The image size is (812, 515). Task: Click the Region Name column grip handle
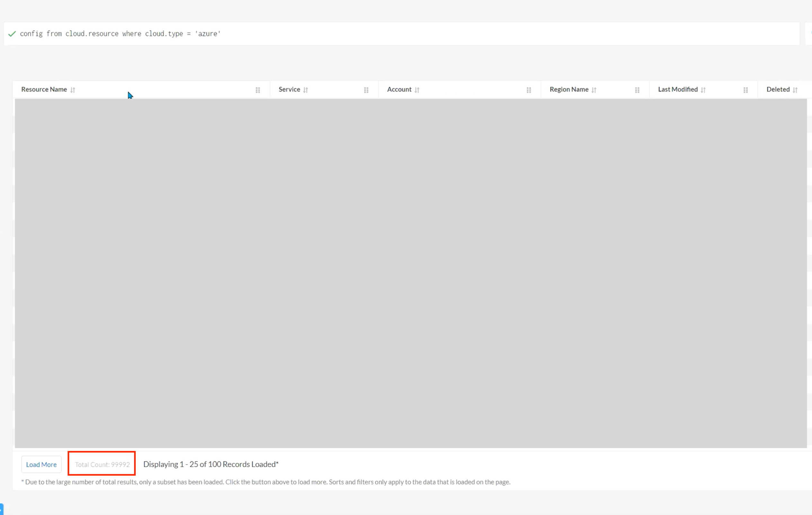pyautogui.click(x=637, y=90)
